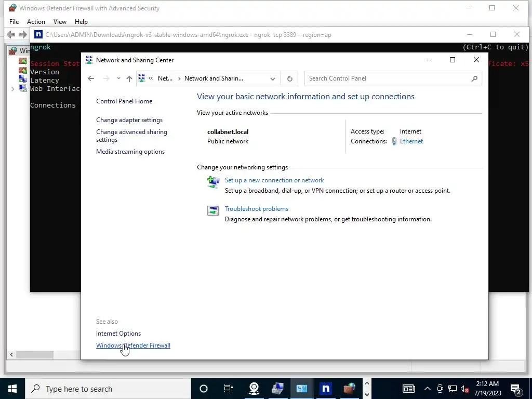Open Change advanced sharing settings
This screenshot has height=399, width=532.
pyautogui.click(x=131, y=136)
